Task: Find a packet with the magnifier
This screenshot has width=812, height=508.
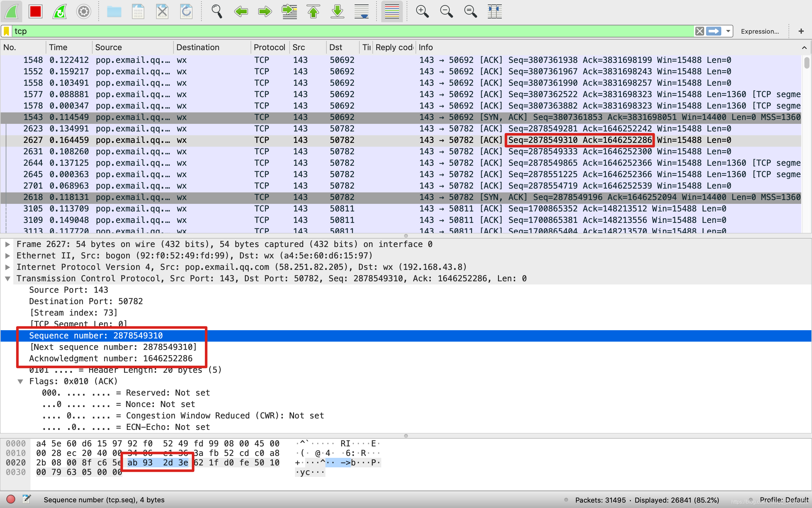Action: tap(217, 11)
